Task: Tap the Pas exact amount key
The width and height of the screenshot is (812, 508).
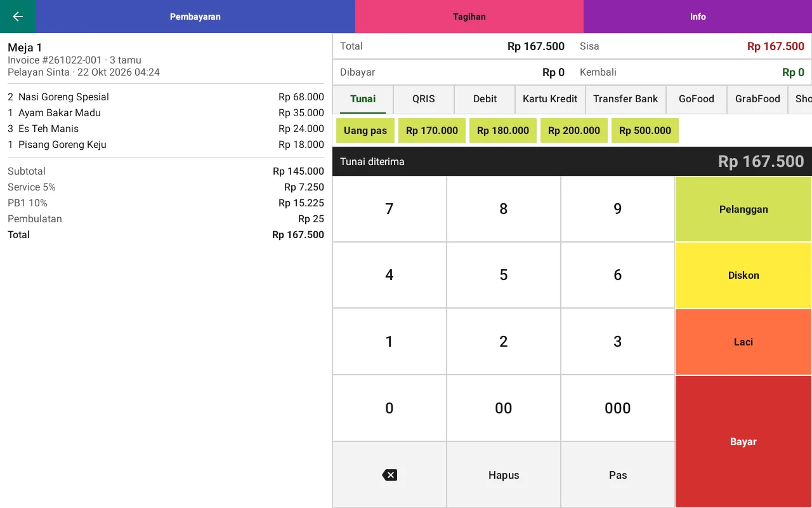Action: pos(618,475)
